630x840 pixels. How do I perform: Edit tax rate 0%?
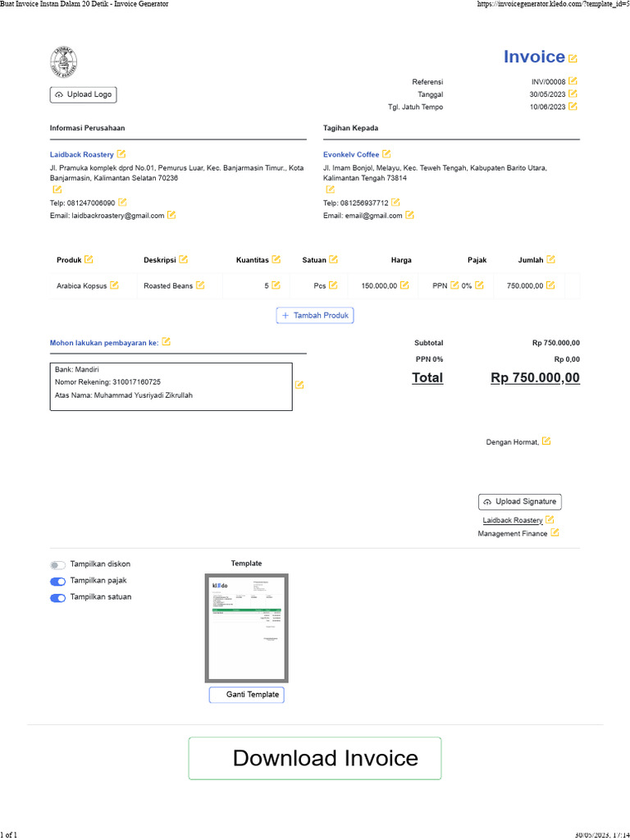[479, 285]
